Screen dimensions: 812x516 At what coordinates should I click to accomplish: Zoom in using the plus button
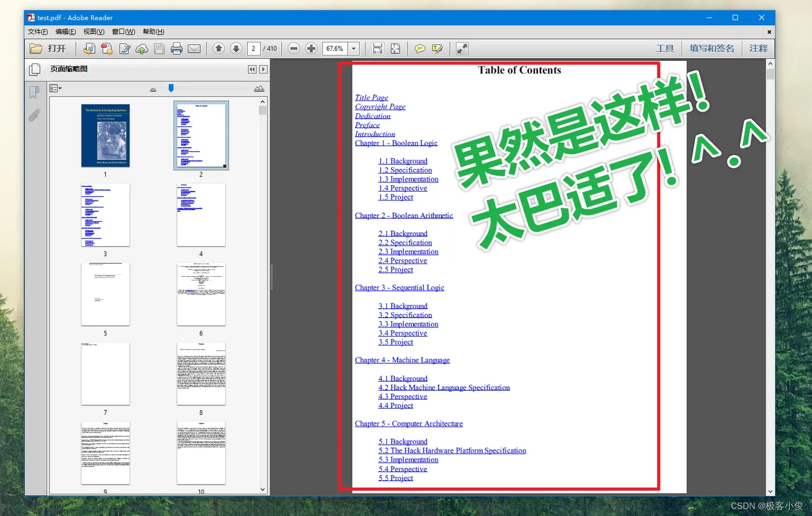(311, 49)
